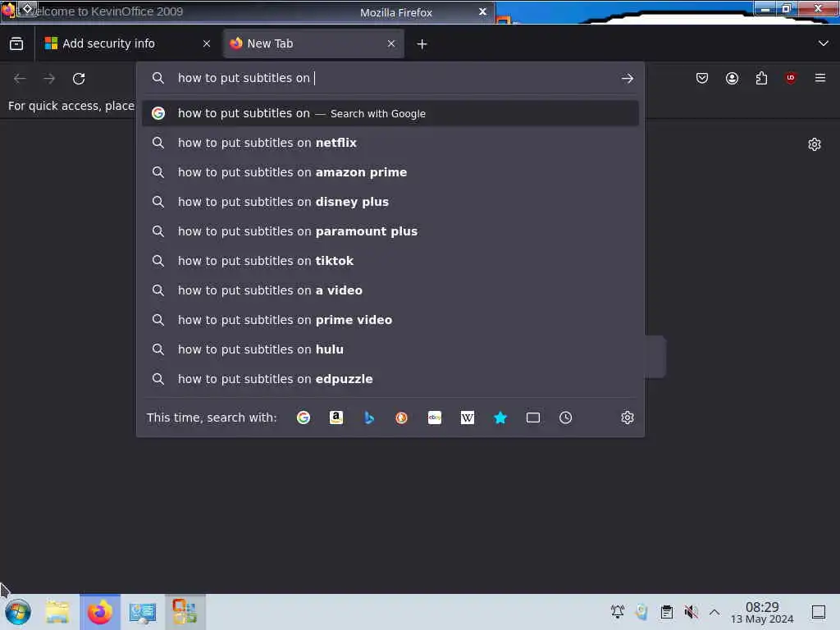Open the Office taskbar icon
Viewport: 840px width, 630px height.
pos(185,612)
